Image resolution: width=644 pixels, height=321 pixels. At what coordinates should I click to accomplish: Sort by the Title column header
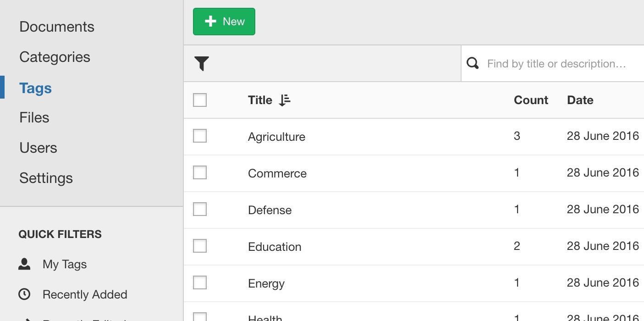[260, 100]
